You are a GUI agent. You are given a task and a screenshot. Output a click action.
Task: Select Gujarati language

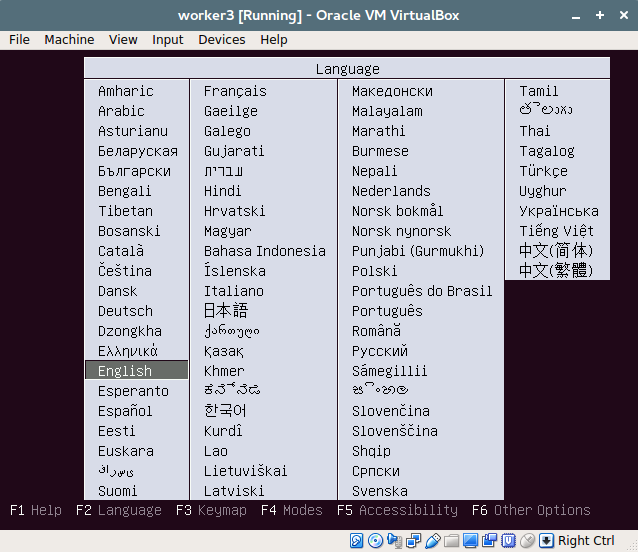click(234, 151)
